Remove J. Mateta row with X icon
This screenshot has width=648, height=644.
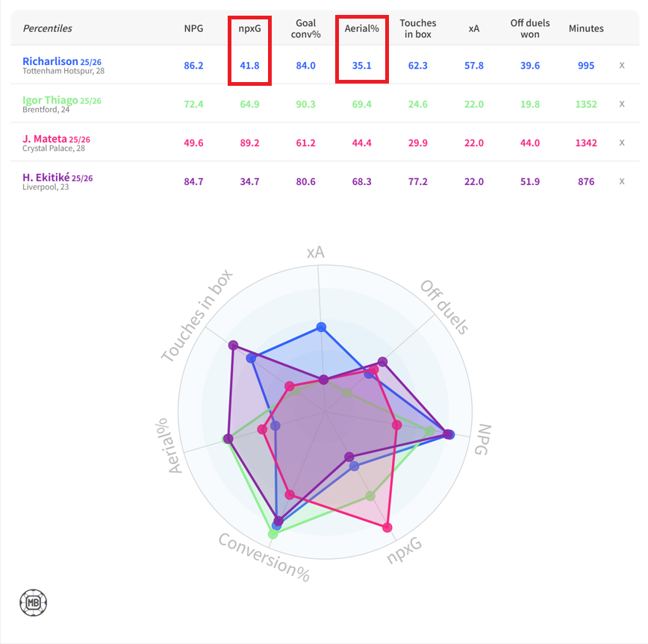[622, 143]
